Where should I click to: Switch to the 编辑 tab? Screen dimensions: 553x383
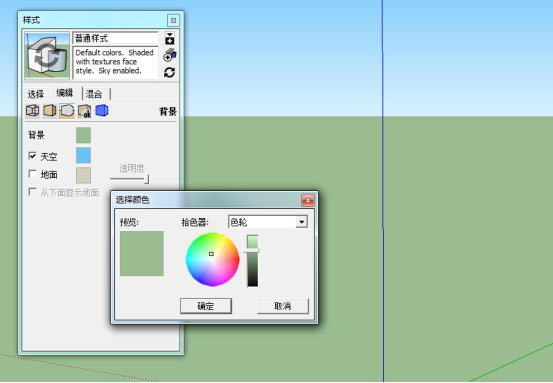pos(65,93)
